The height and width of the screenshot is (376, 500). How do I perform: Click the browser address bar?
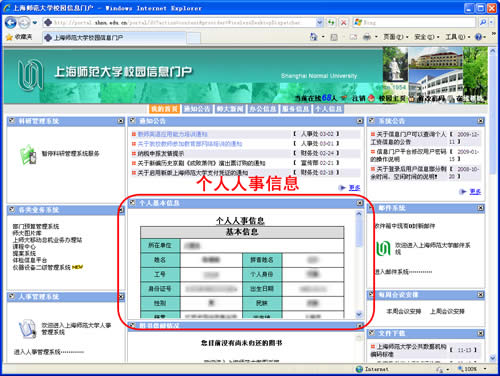click(180, 23)
